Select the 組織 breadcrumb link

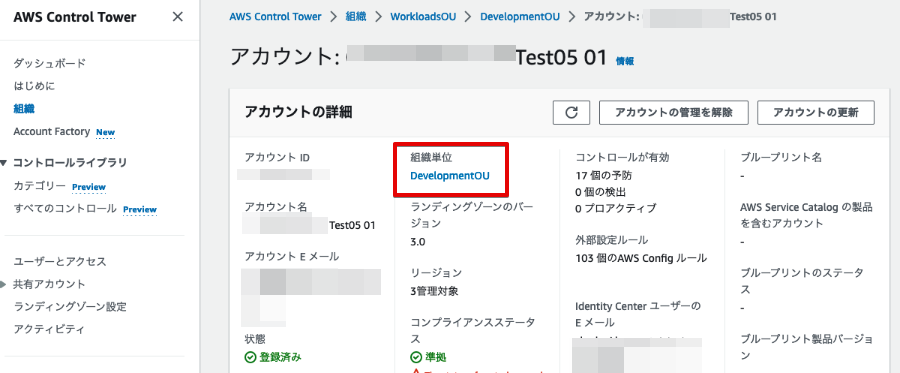click(x=355, y=17)
